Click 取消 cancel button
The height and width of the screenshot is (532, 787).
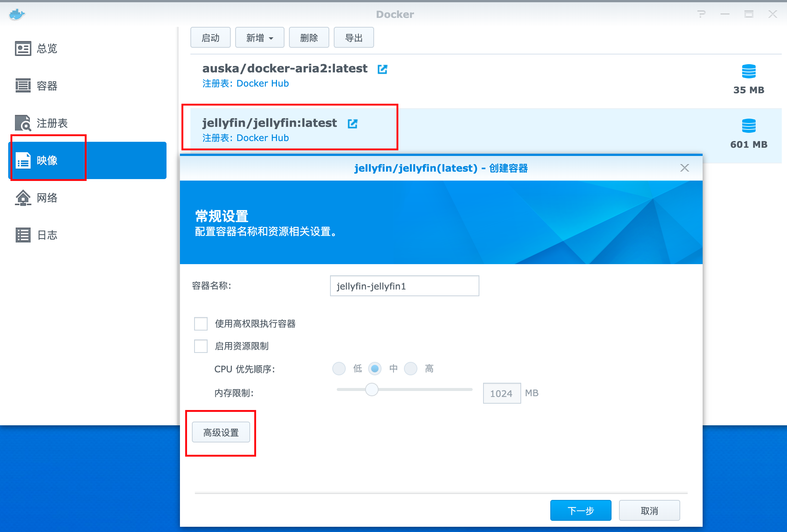(x=650, y=510)
